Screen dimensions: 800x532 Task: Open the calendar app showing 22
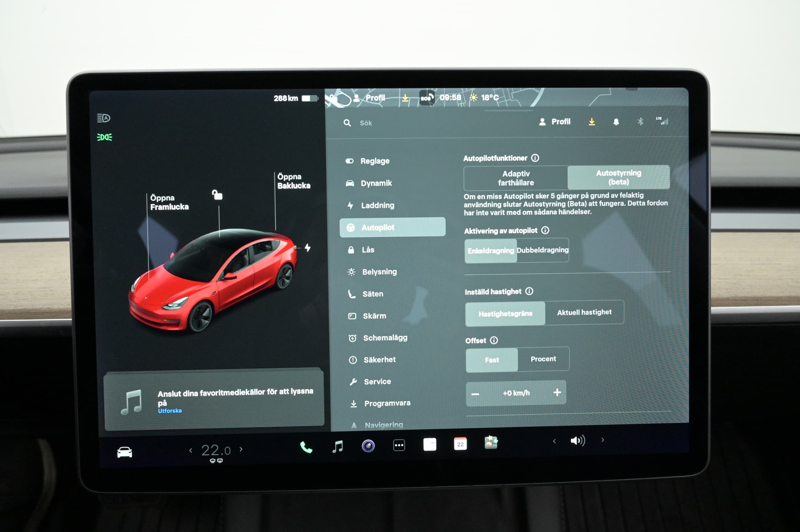[460, 444]
